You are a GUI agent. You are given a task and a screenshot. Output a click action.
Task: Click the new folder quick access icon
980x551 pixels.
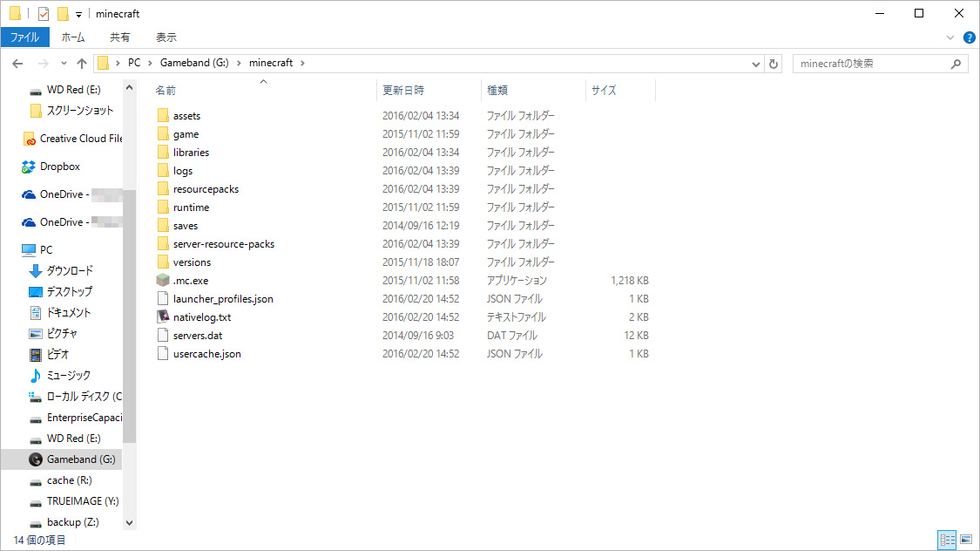63,13
